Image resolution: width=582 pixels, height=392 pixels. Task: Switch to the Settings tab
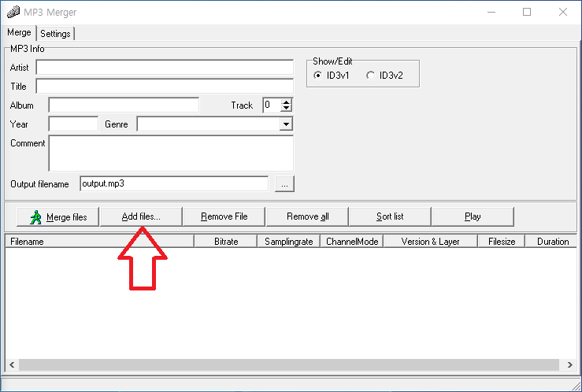(x=55, y=34)
